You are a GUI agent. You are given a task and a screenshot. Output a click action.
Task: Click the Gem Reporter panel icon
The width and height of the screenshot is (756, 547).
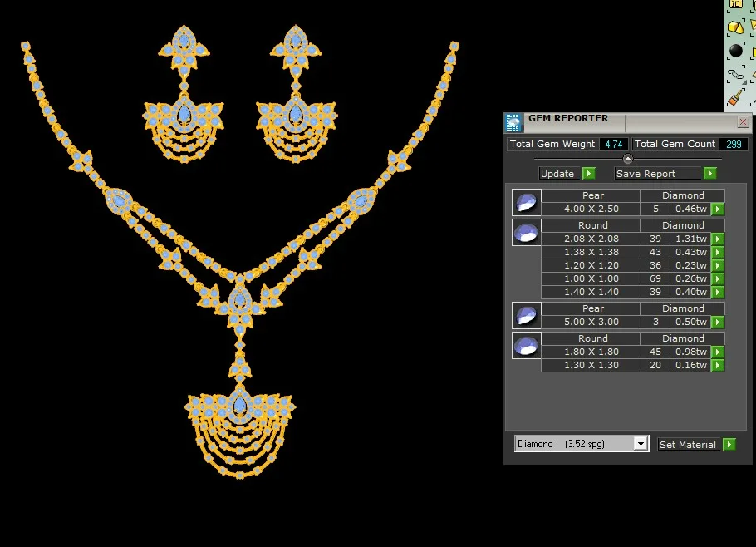click(x=514, y=122)
